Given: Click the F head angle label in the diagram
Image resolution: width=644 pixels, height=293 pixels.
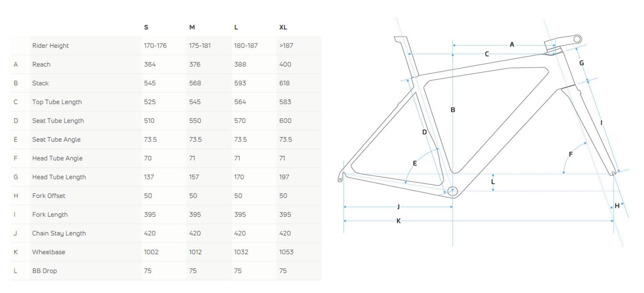Looking at the screenshot, I should tap(570, 155).
